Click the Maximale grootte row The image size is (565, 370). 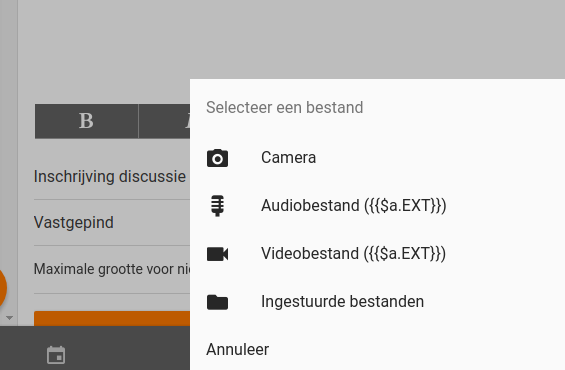(112, 269)
